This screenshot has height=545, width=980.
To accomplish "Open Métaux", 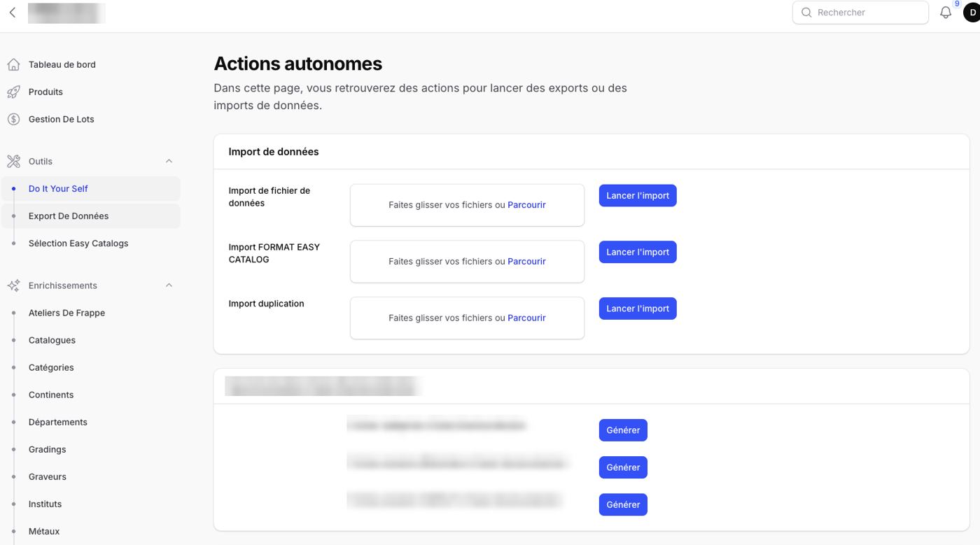I will pyautogui.click(x=44, y=531).
